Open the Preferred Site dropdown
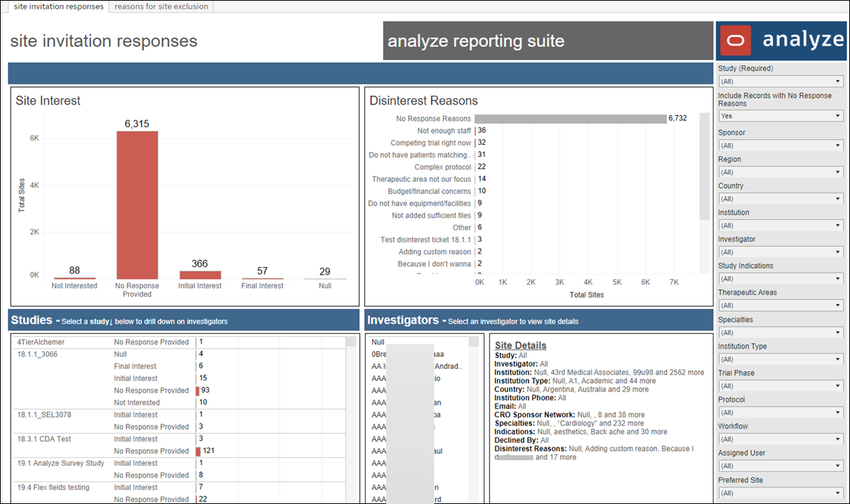The image size is (850, 504). click(781, 493)
